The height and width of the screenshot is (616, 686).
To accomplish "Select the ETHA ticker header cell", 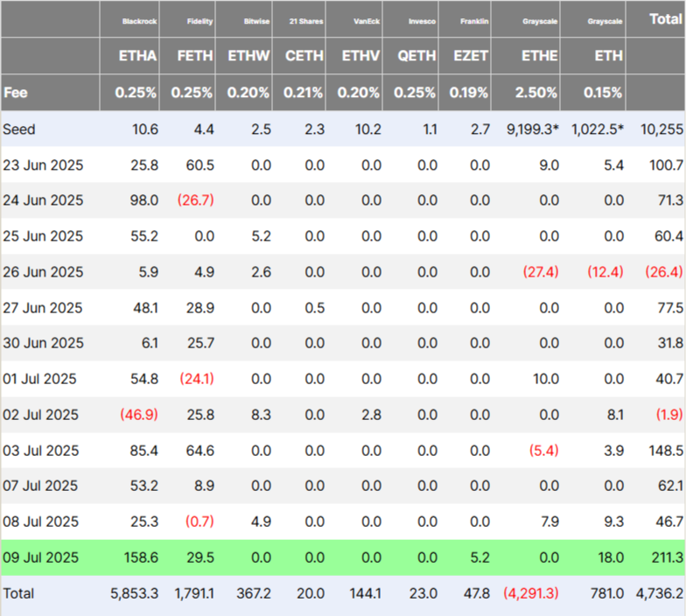I will click(129, 56).
